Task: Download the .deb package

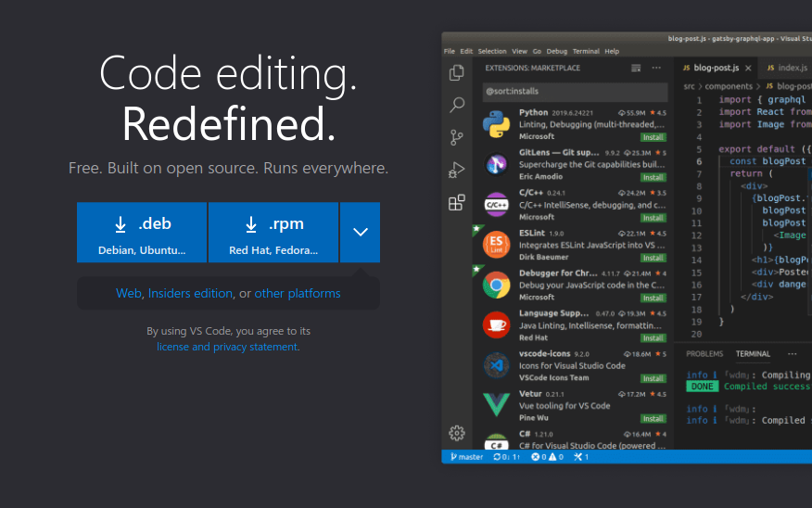Action: coord(142,232)
